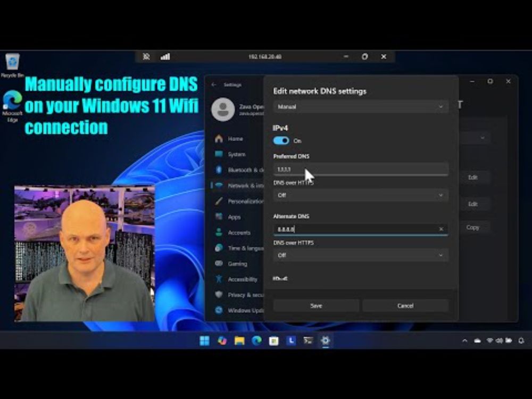532x399 pixels.
Task: Open Bluetooth & devices in the sidebar
Action: click(238, 170)
